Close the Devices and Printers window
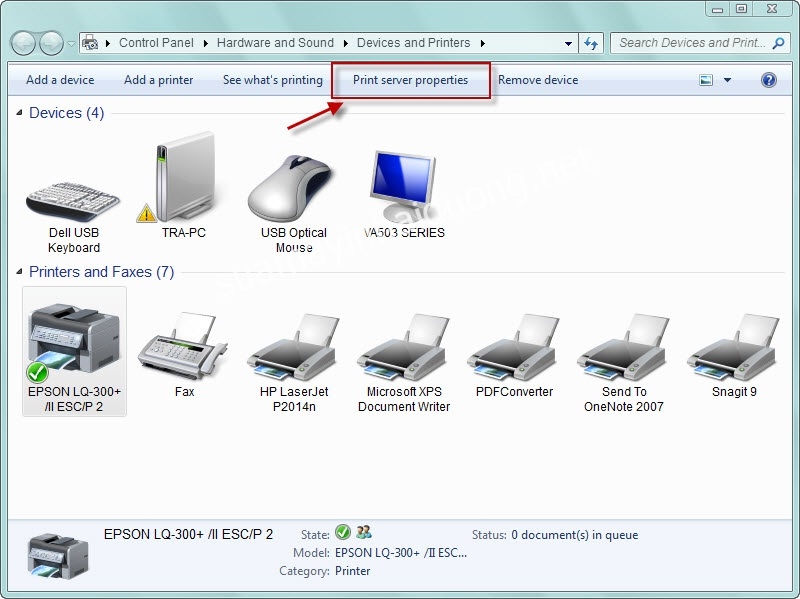 click(x=772, y=9)
